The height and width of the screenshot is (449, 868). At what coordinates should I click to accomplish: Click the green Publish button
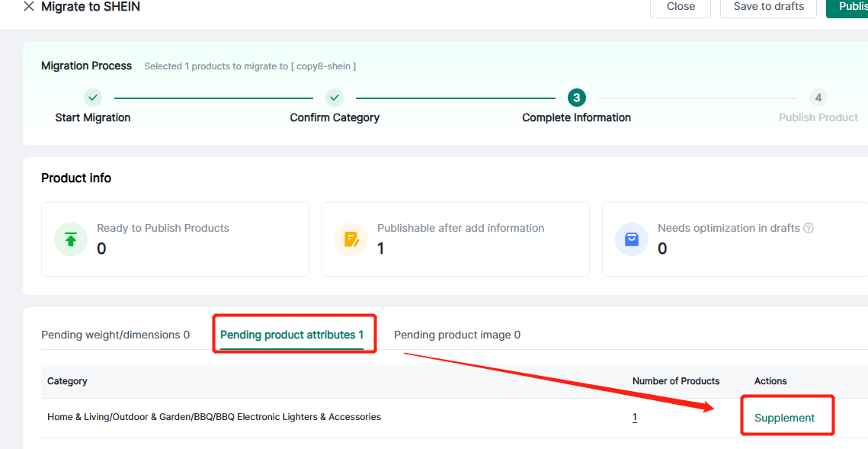850,7
